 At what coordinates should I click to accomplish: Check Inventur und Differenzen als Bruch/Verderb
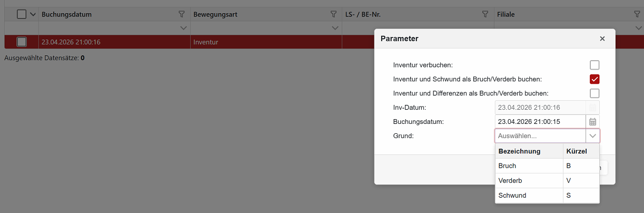tap(595, 93)
